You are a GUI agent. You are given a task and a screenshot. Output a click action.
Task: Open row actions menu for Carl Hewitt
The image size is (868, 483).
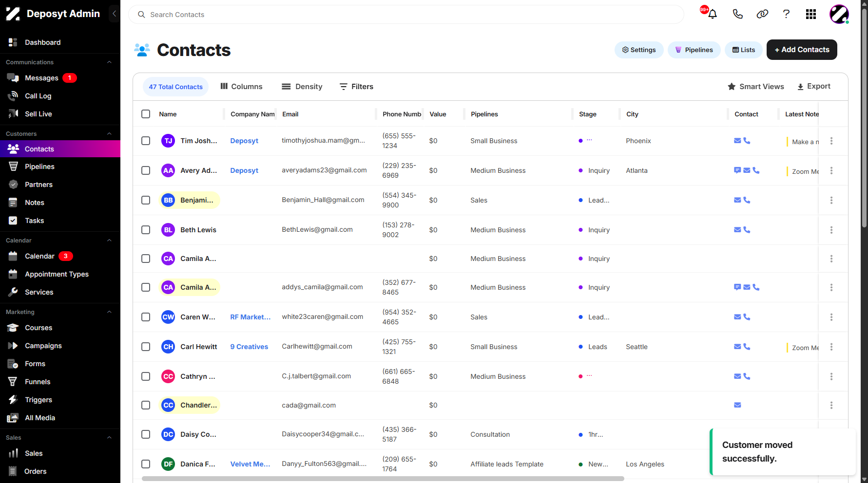click(x=831, y=347)
